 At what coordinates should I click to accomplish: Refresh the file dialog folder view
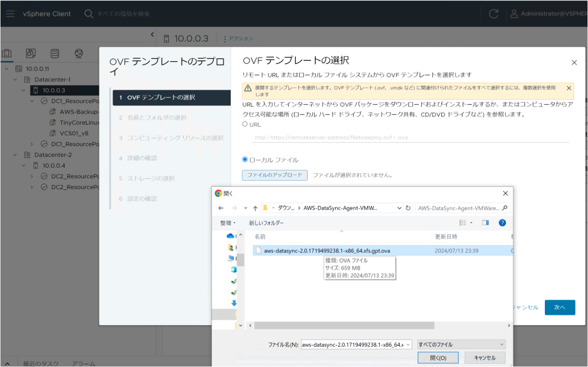coord(409,208)
